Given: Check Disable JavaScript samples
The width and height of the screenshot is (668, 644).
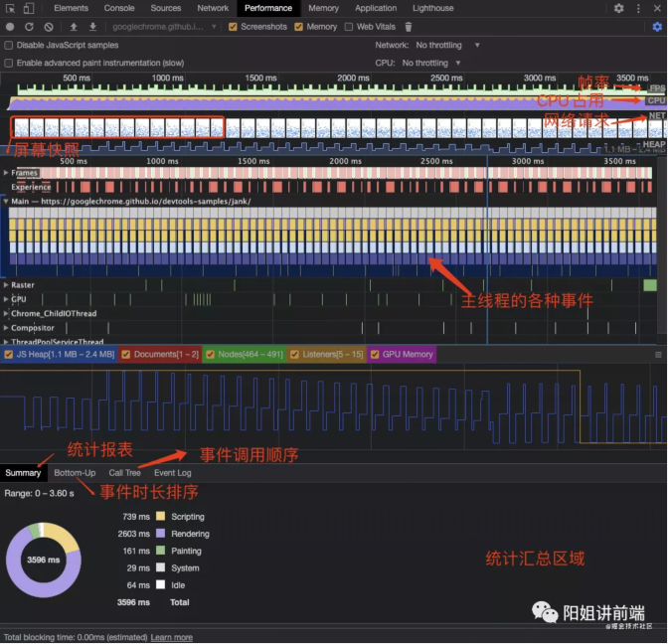Looking at the screenshot, I should pyautogui.click(x=9, y=45).
